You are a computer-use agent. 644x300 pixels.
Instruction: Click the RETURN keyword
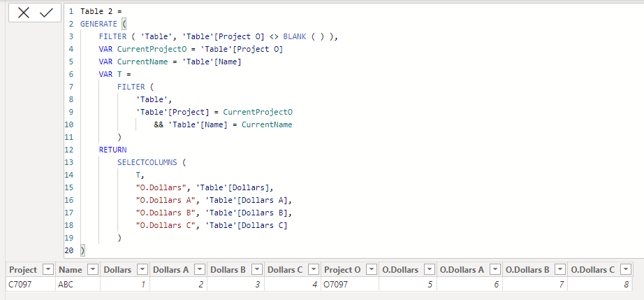[x=112, y=150]
